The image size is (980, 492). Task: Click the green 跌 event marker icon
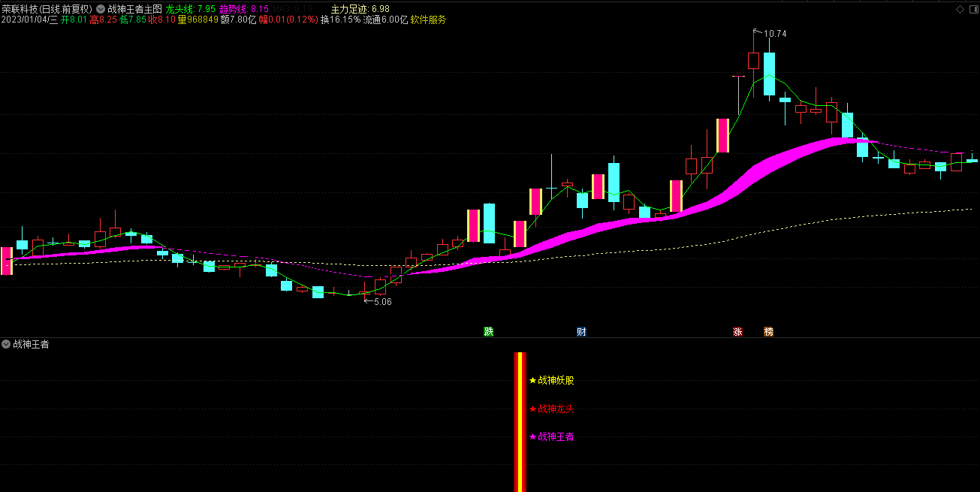pos(489,331)
